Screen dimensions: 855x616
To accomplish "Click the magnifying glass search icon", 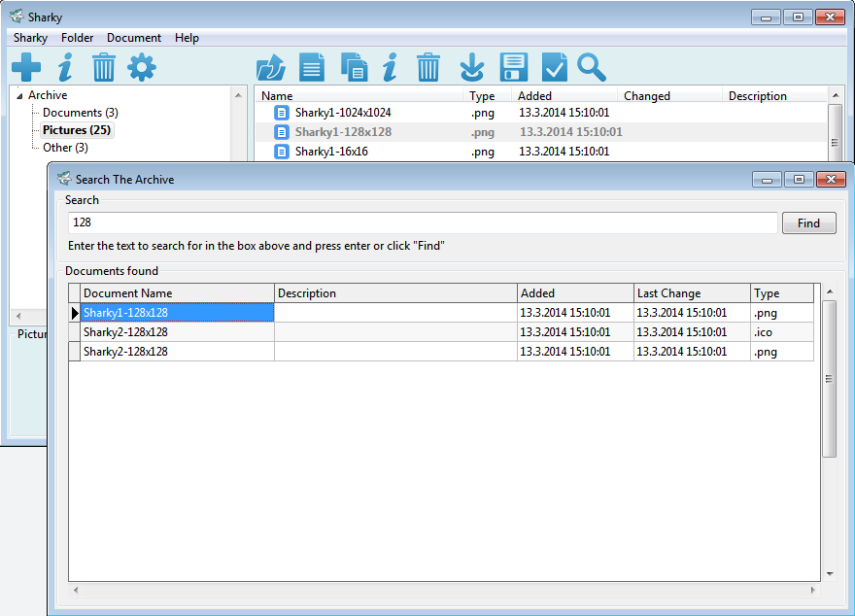I will click(x=591, y=67).
